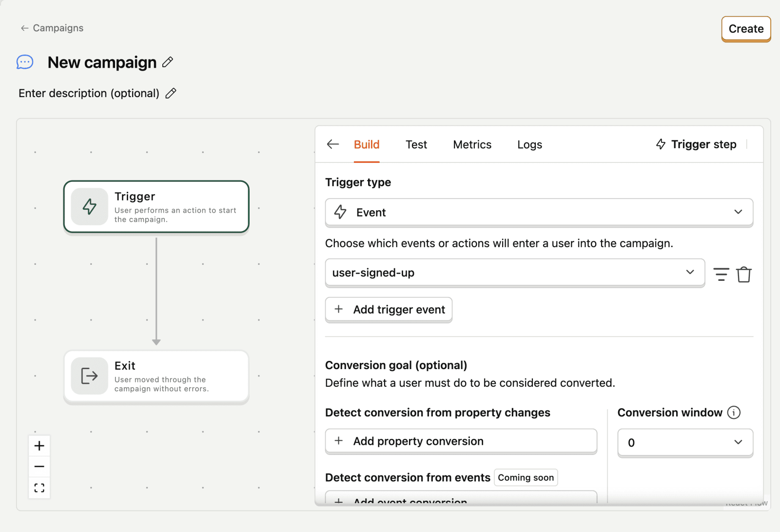Zoom out on the flow canvas
Viewport: 780px width, 532px height.
pos(39,467)
